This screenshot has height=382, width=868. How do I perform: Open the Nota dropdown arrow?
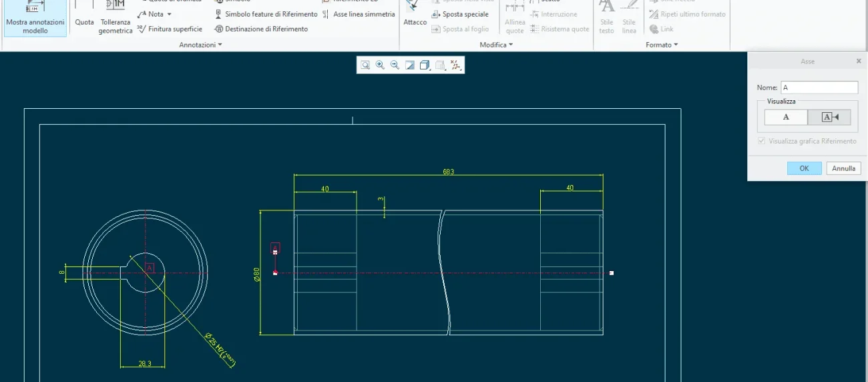pyautogui.click(x=169, y=14)
